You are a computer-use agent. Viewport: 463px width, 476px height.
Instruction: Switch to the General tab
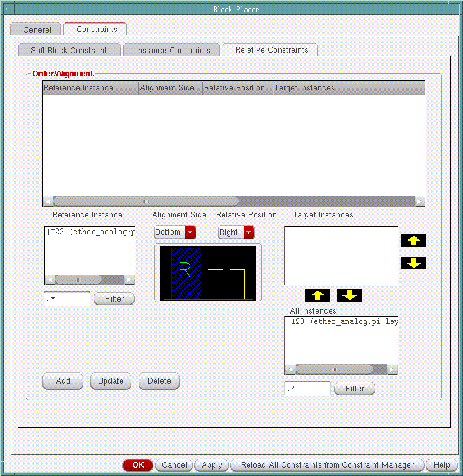point(37,30)
